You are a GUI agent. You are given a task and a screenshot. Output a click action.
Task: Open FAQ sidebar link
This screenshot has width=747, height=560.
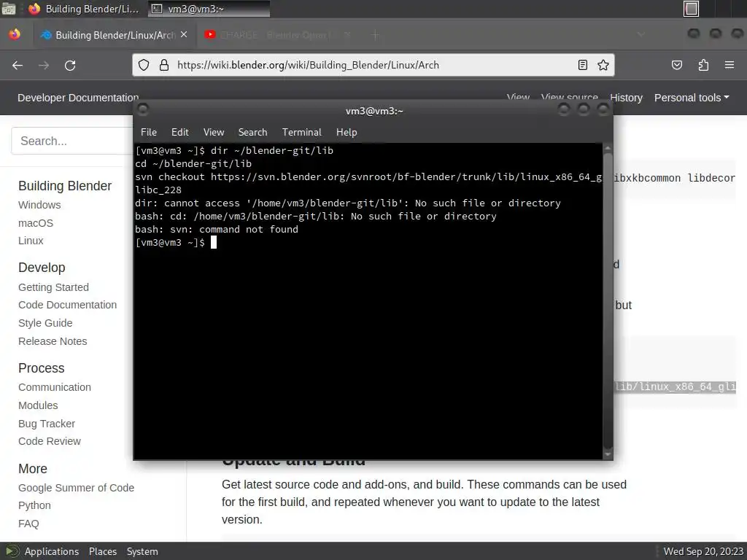tap(28, 524)
